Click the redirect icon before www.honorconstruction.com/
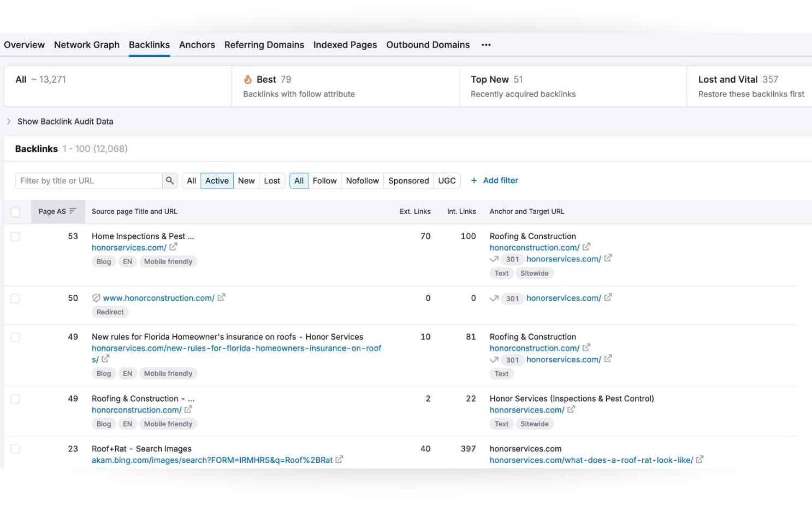812x506 pixels. tap(96, 298)
